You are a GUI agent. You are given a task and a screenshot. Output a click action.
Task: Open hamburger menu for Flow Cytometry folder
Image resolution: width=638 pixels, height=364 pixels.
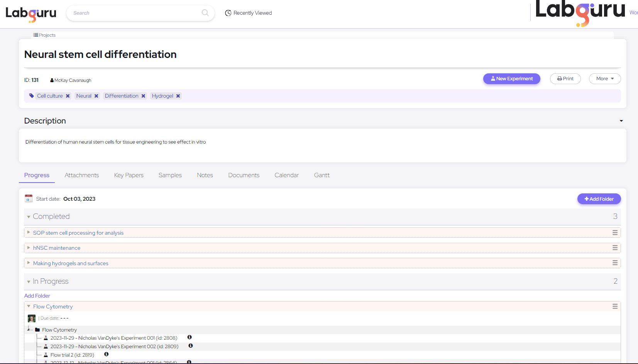615,306
